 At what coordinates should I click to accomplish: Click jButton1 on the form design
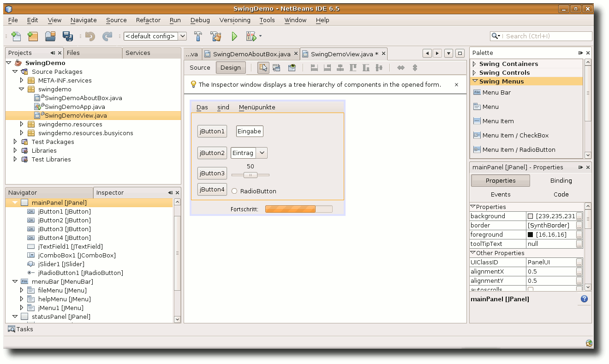coord(212,131)
